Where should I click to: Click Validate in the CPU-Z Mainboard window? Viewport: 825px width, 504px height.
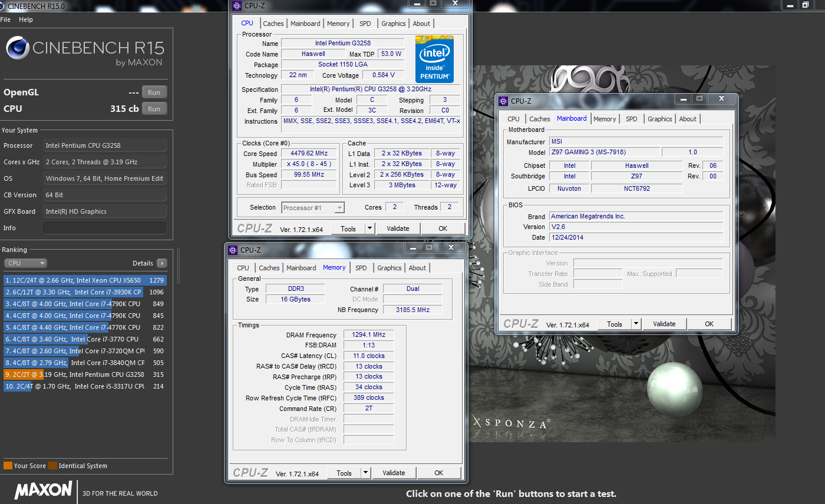pyautogui.click(x=664, y=324)
